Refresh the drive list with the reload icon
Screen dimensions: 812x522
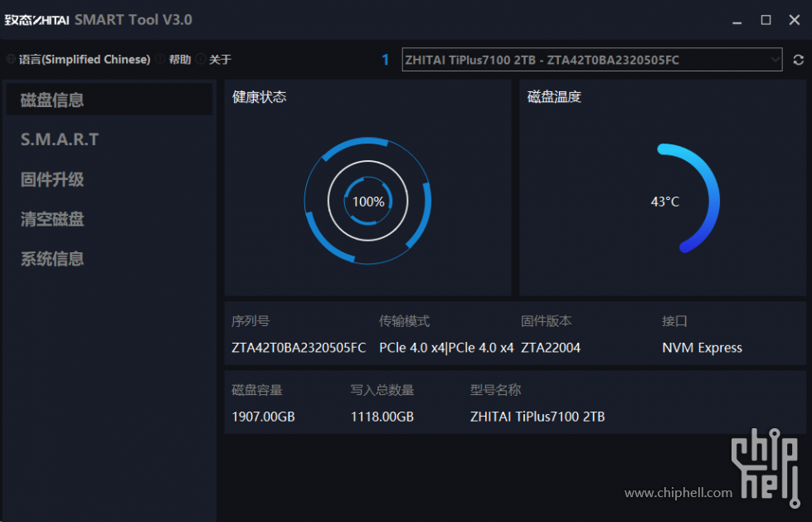798,60
